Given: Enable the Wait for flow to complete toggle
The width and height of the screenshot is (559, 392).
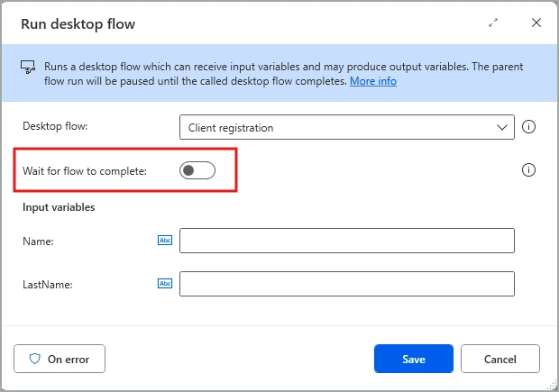Looking at the screenshot, I should (197, 171).
